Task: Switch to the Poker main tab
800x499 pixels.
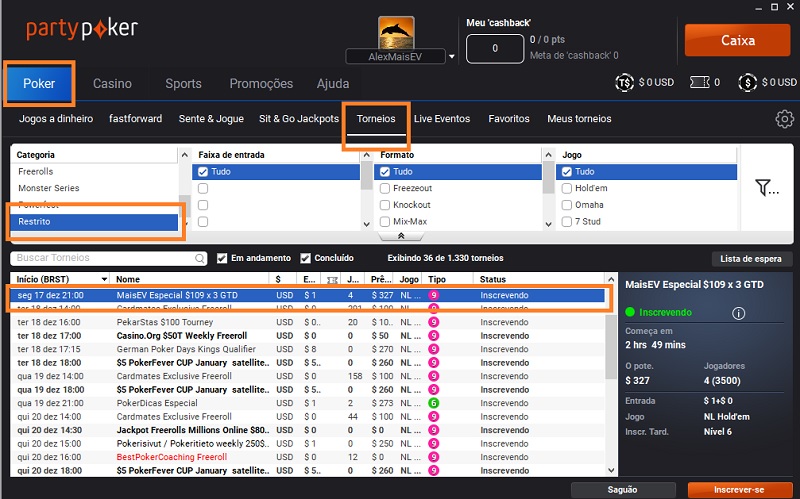Action: 39,84
